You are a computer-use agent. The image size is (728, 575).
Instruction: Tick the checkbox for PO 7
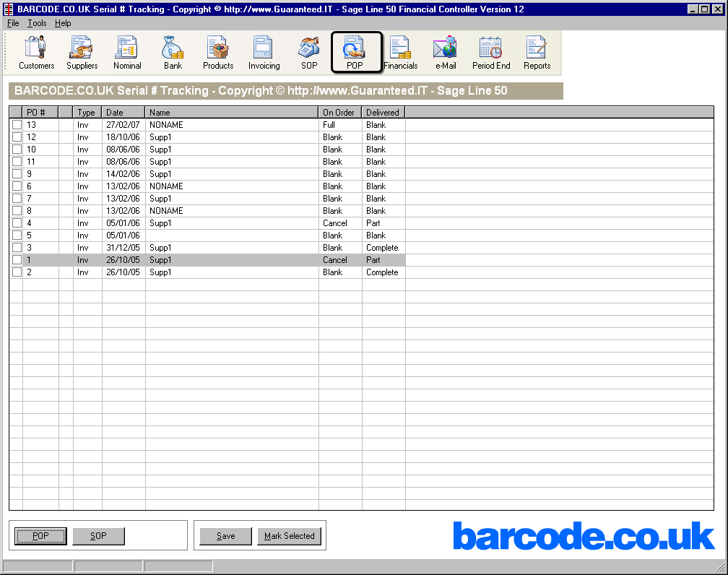(17, 199)
